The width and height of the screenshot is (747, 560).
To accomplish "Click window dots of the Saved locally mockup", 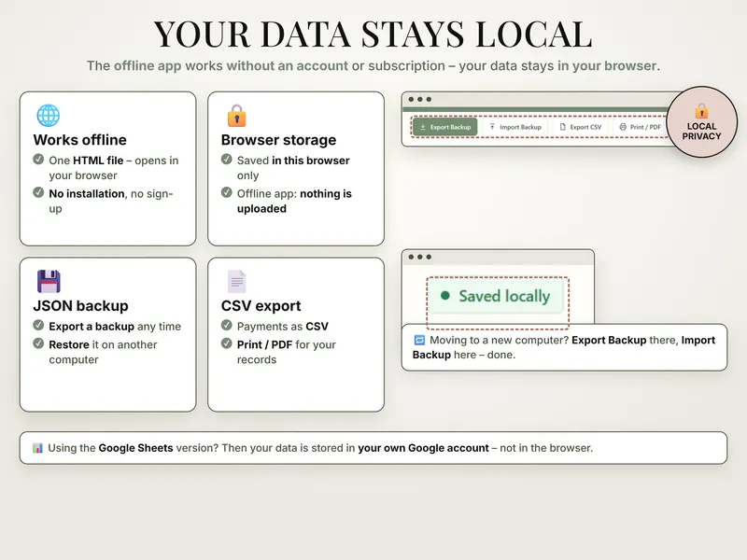I will point(419,258).
